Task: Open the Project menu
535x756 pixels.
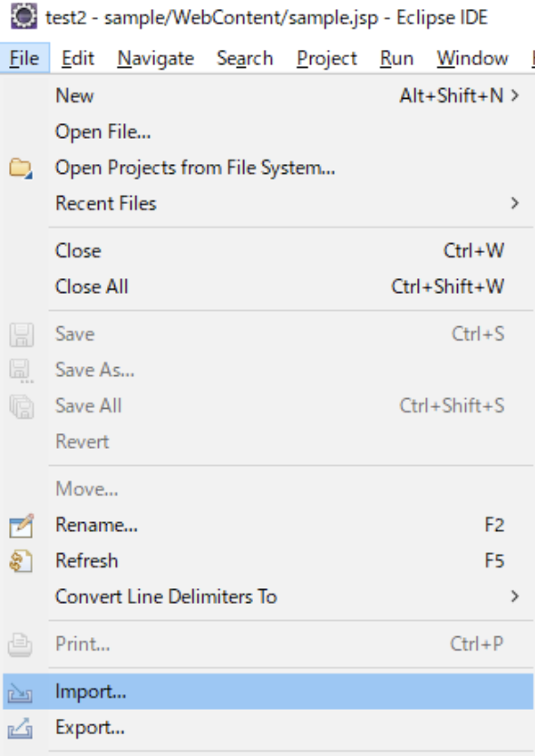Action: coord(326,58)
